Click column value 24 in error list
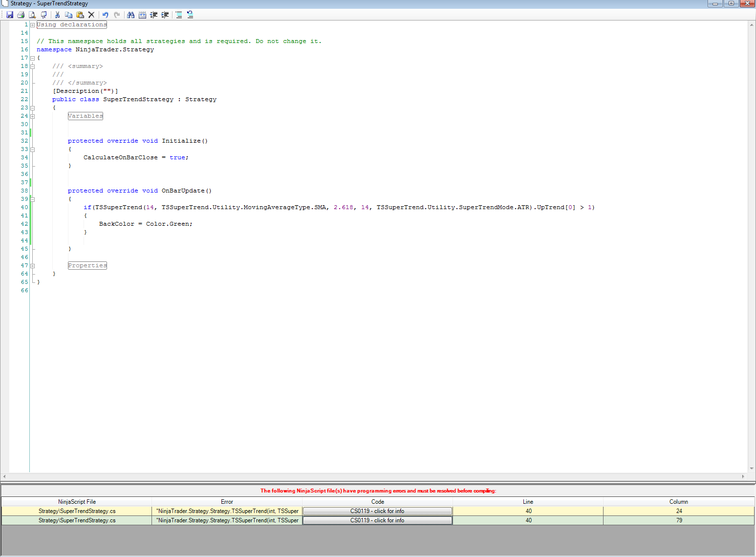Viewport: 756px width, 557px height. pyautogui.click(x=679, y=511)
